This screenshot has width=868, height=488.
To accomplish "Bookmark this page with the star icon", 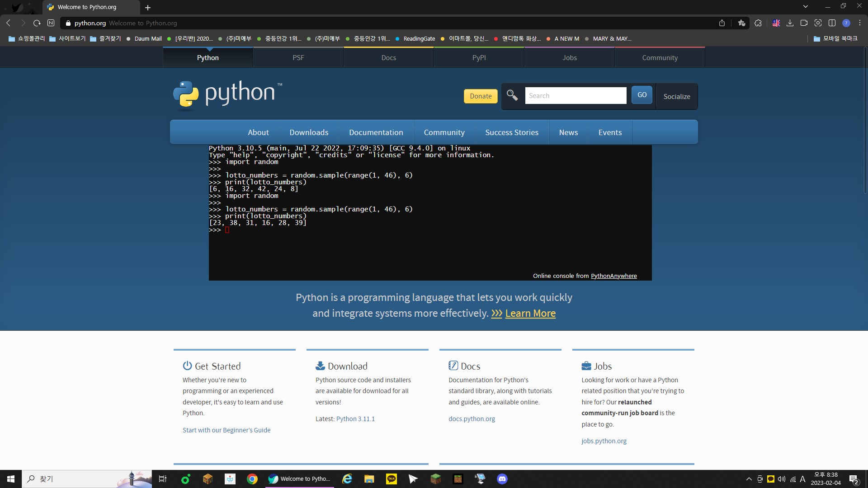I will click(741, 23).
